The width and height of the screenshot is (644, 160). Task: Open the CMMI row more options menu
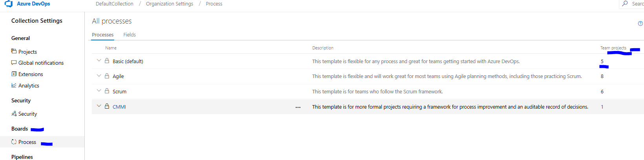298,107
